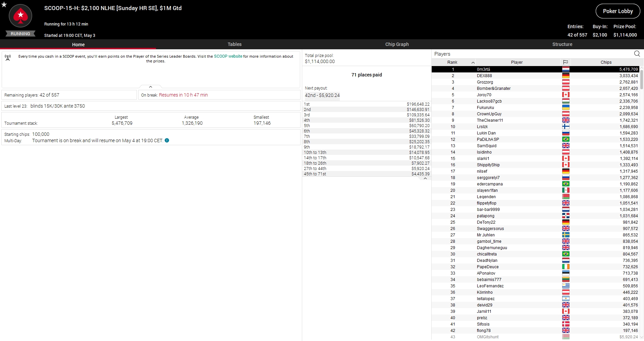The height and width of the screenshot is (341, 644).
Task: Collapse the announcement panel chevron
Action: click(151, 87)
